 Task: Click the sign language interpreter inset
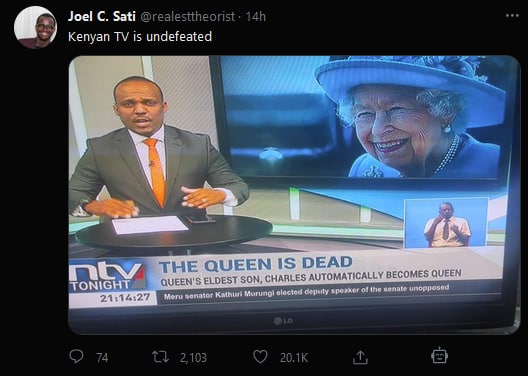[446, 223]
